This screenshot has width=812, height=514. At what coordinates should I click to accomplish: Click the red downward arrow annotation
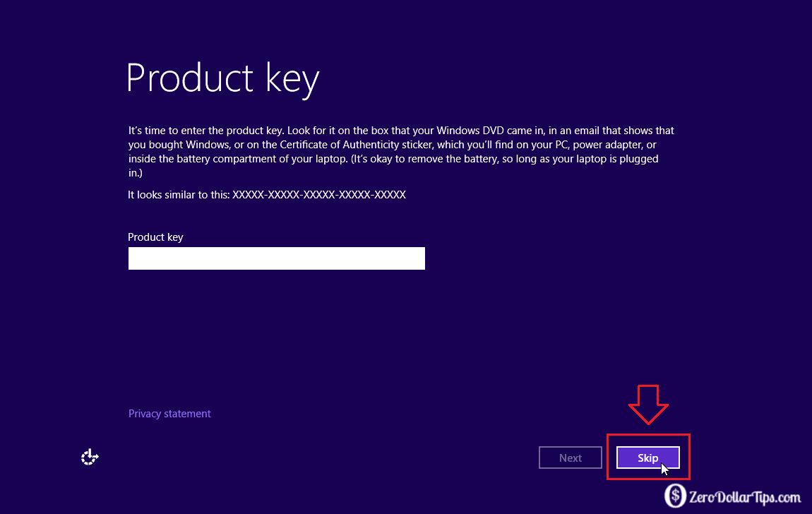point(648,404)
